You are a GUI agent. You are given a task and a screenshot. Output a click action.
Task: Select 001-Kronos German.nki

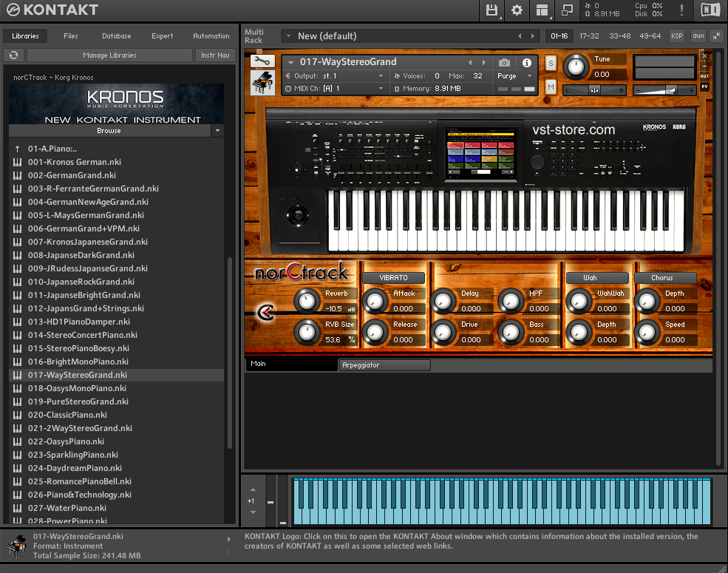click(116, 162)
